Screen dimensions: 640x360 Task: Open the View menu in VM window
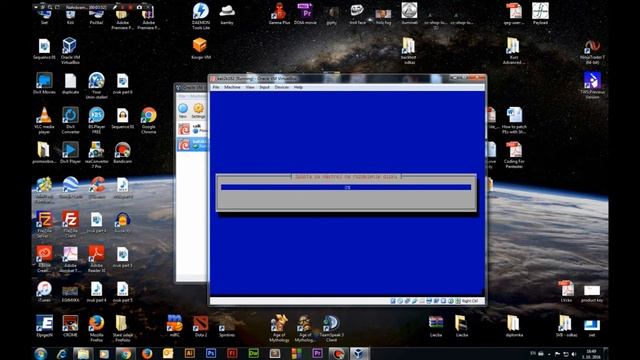[250, 87]
